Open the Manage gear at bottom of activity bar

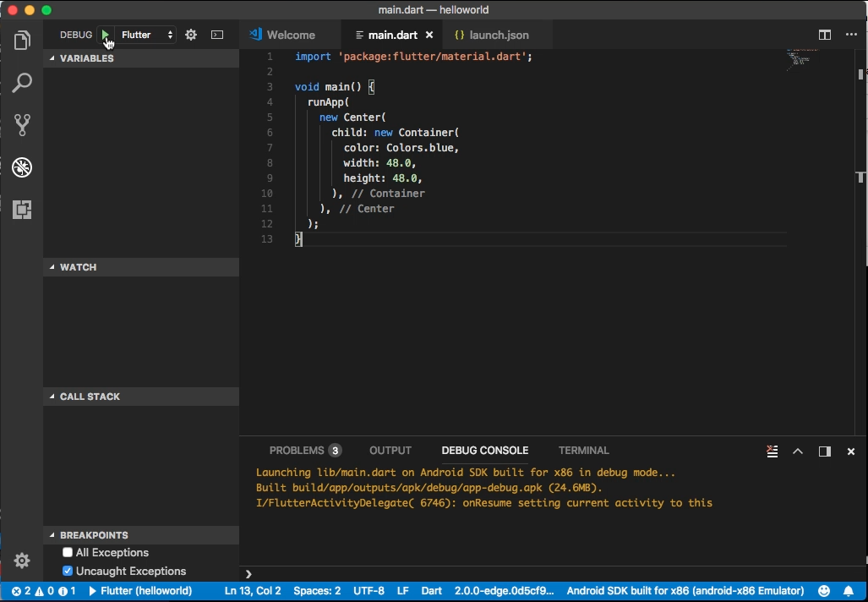(x=22, y=561)
